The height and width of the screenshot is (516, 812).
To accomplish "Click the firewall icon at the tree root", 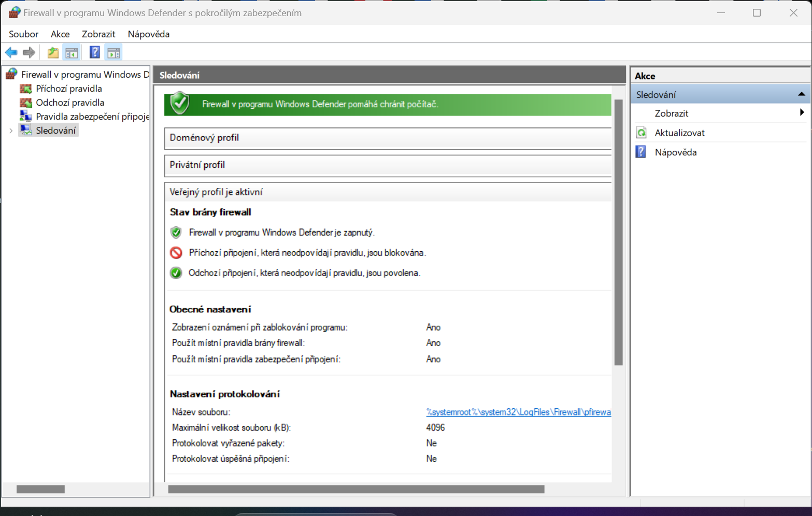I will (11, 74).
